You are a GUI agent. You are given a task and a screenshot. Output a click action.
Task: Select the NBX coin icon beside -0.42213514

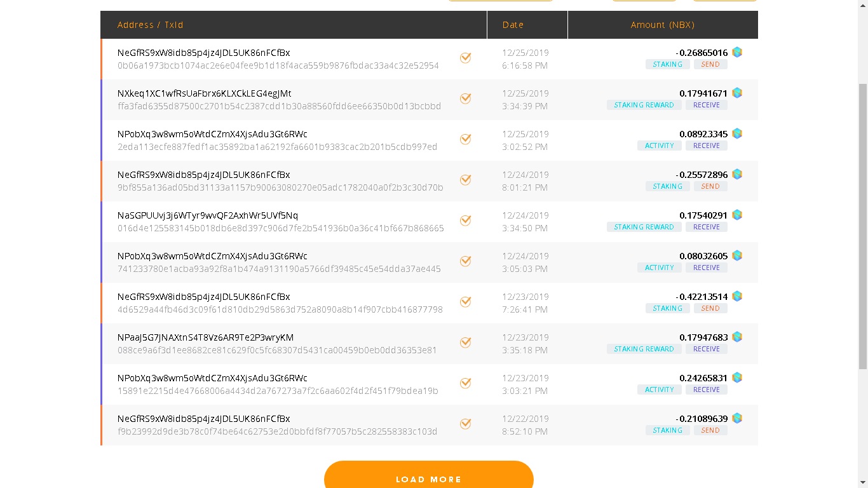(x=737, y=296)
